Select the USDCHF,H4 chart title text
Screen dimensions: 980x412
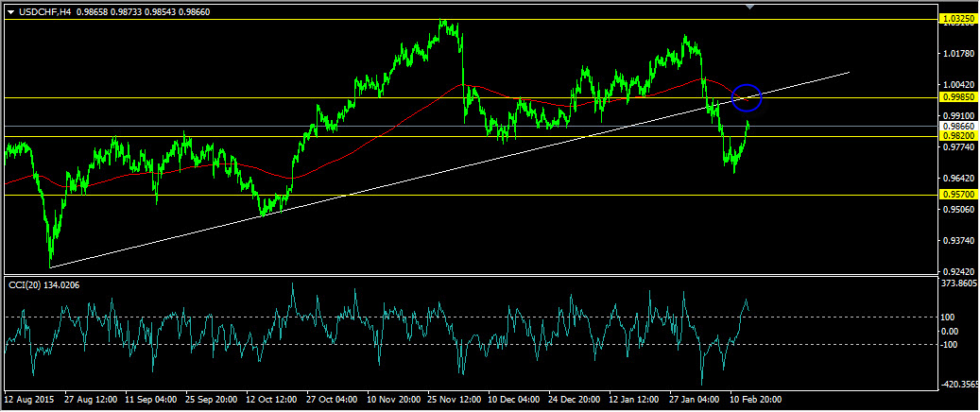pyautogui.click(x=43, y=10)
